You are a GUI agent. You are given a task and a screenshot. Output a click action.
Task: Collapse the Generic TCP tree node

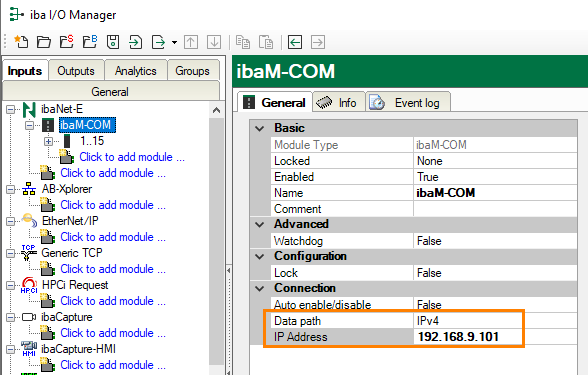pos(10,254)
